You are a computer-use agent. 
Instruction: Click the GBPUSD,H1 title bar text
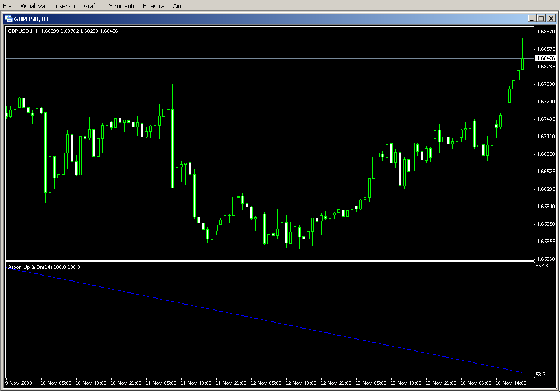point(31,19)
